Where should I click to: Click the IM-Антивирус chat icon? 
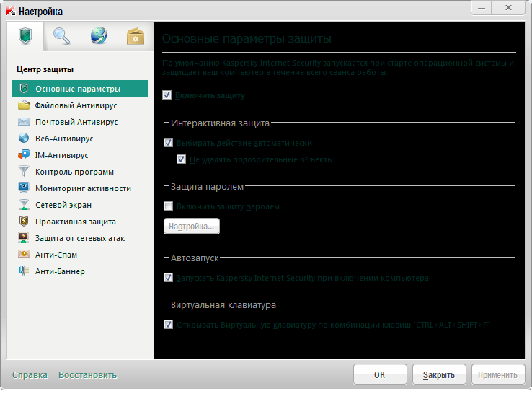point(23,155)
